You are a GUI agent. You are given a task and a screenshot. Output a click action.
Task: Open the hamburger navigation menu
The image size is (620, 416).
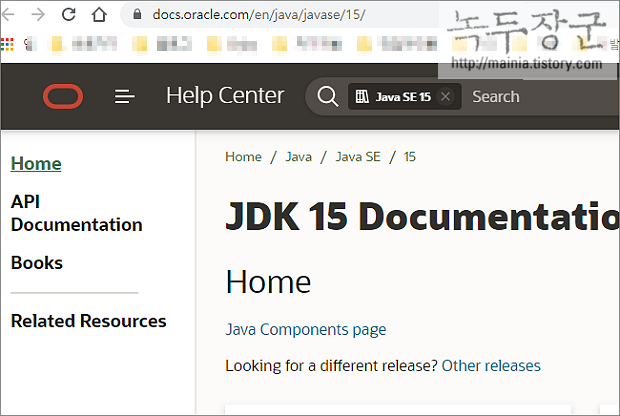coord(125,96)
